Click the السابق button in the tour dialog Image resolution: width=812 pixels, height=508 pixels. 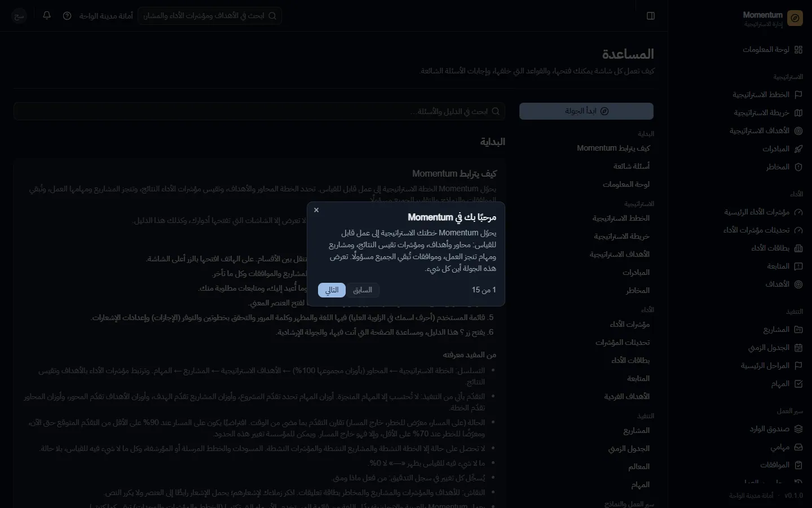click(363, 290)
